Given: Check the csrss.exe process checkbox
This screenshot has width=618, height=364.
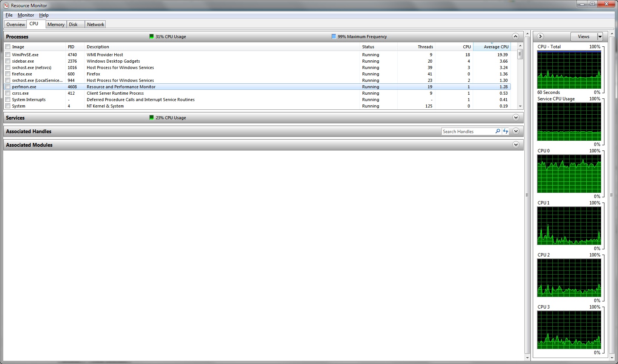Looking at the screenshot, I should [8, 93].
